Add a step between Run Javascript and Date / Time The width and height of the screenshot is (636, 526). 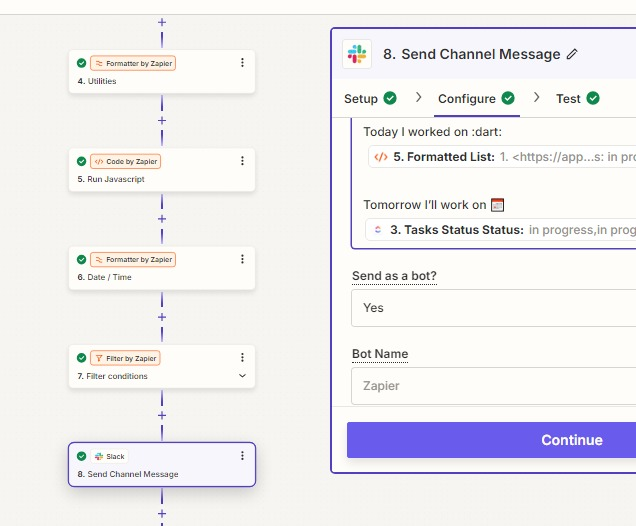(162, 219)
